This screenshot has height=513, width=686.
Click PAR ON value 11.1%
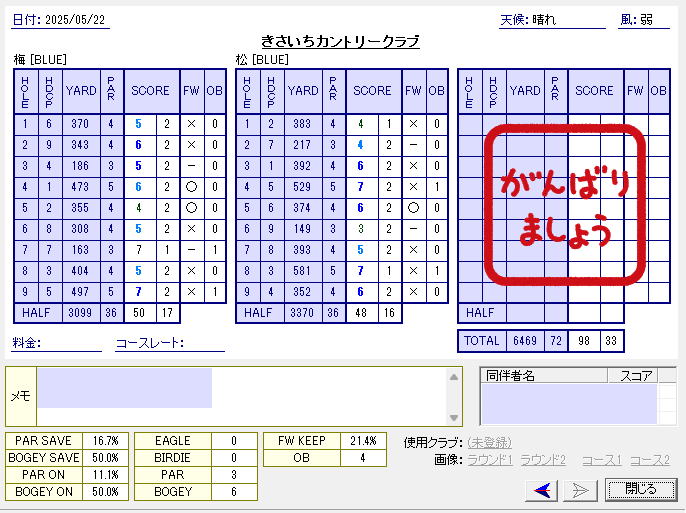pos(105,475)
